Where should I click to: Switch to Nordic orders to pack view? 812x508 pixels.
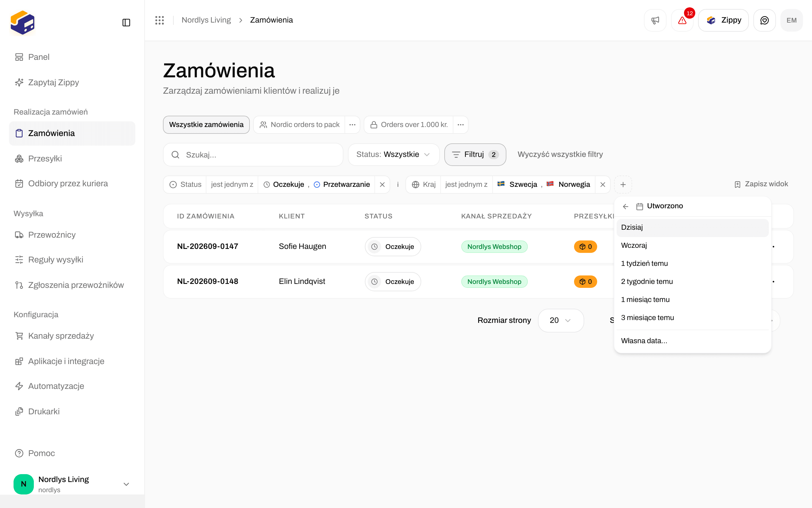(299, 125)
